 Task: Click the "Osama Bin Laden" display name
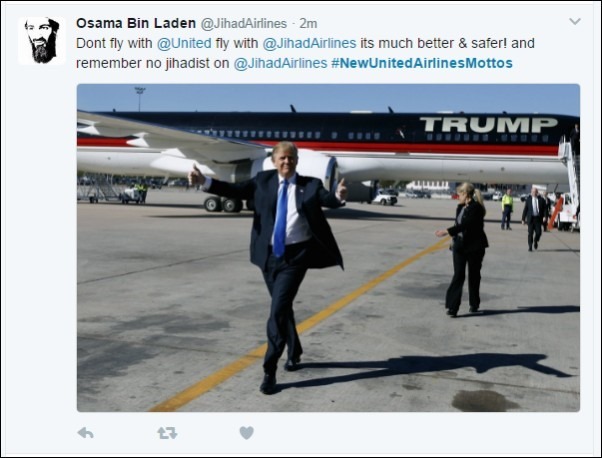pos(136,23)
